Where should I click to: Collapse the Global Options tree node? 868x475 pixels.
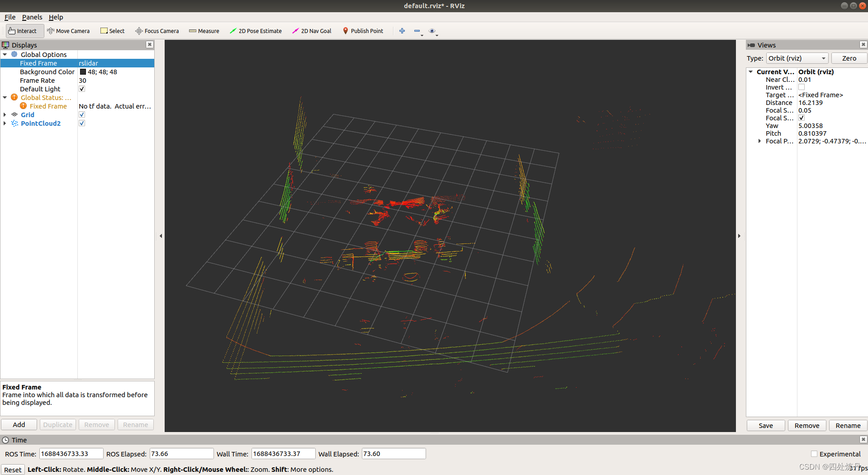(5, 54)
